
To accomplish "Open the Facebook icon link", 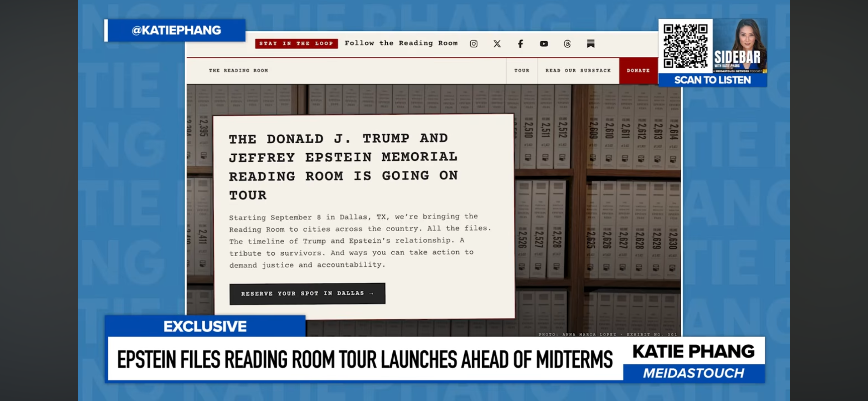I will [520, 44].
